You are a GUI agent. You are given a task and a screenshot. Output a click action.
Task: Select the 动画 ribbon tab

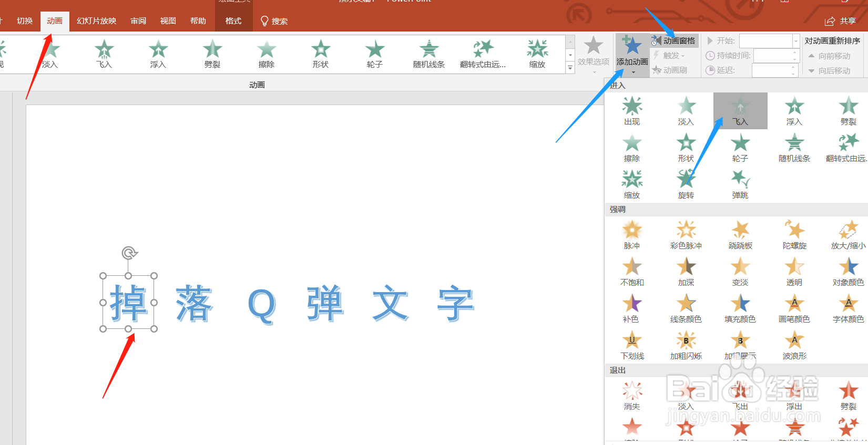tap(55, 21)
